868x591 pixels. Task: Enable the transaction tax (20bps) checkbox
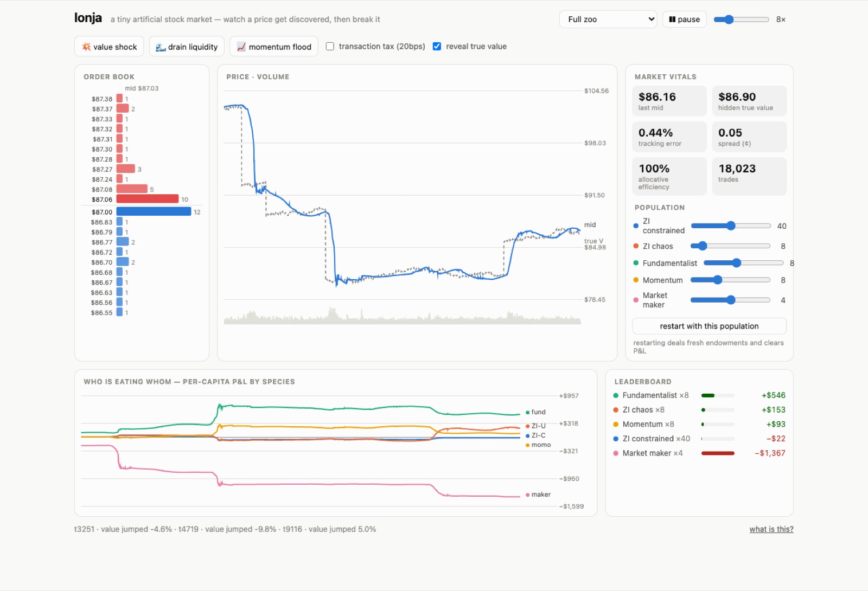(x=330, y=46)
